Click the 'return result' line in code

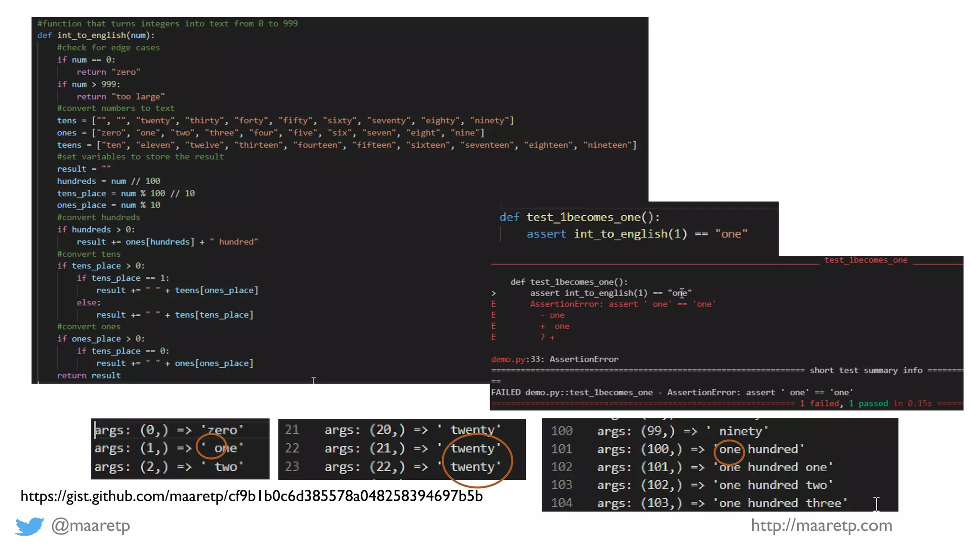pos(89,375)
